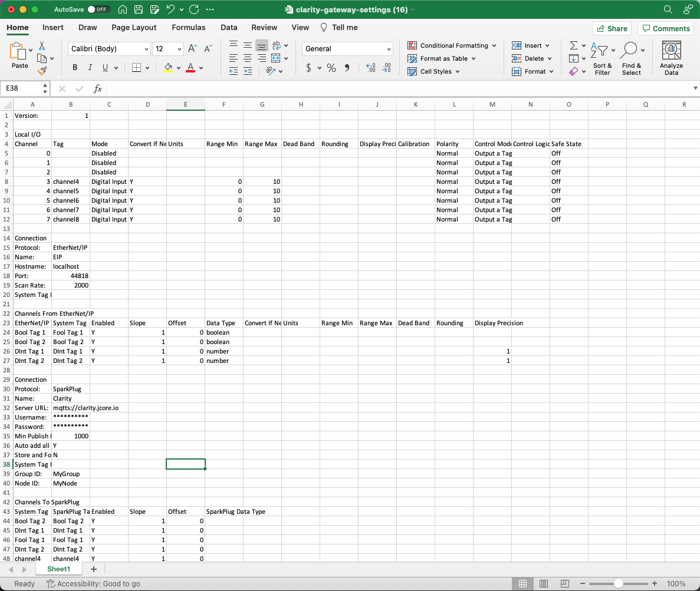Click the Cut scissors icon
Image resolution: width=700 pixels, height=591 pixels.
(42, 45)
